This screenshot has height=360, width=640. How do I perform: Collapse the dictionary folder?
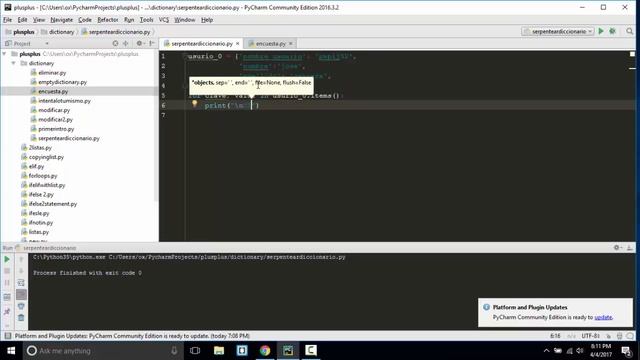13,63
